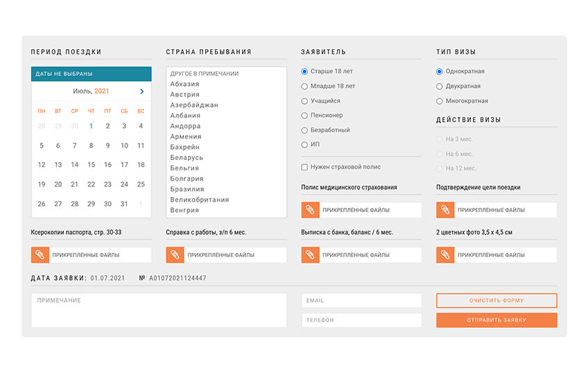
Task: Click into the 'Примечание' text area
Action: [x=158, y=310]
